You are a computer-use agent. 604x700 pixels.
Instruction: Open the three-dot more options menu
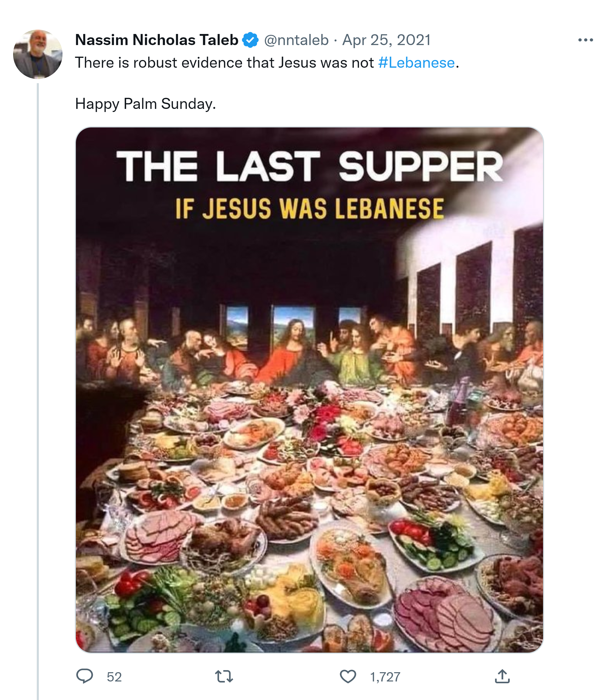click(x=585, y=40)
